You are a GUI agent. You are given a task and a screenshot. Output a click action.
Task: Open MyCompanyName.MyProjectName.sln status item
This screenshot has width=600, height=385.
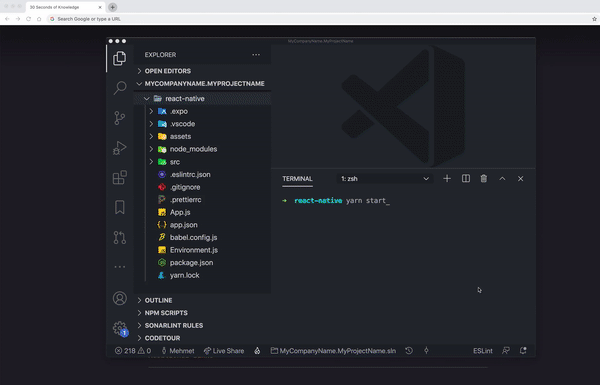tap(333, 351)
